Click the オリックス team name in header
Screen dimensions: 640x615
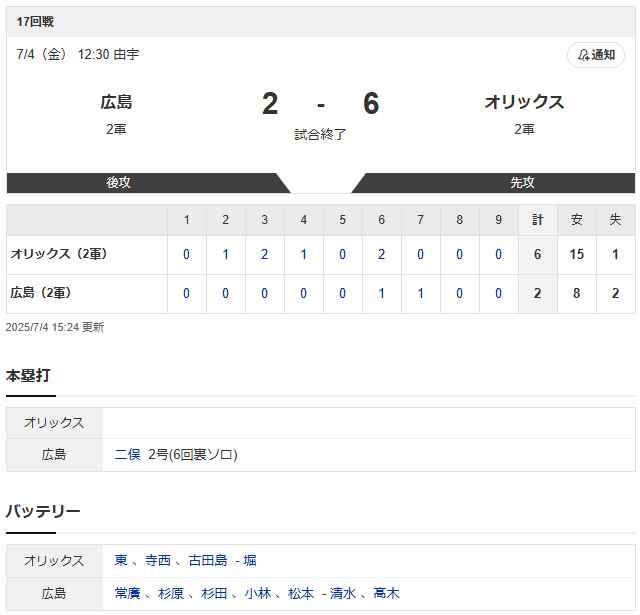(524, 102)
